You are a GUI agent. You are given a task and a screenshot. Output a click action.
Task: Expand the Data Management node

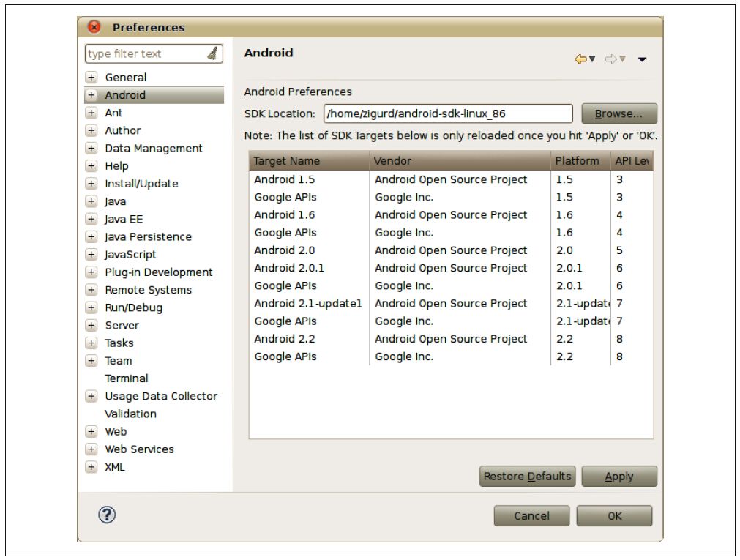tap(91, 148)
